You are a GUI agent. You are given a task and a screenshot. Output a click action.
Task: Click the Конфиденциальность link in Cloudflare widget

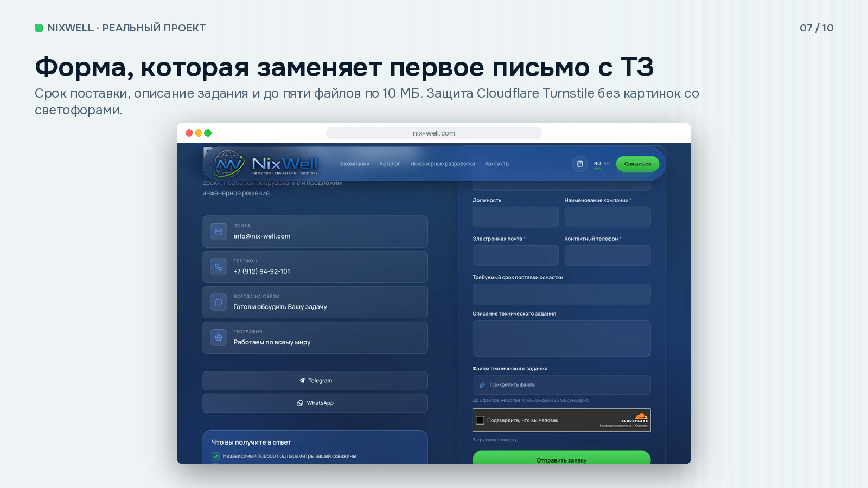[x=615, y=426]
